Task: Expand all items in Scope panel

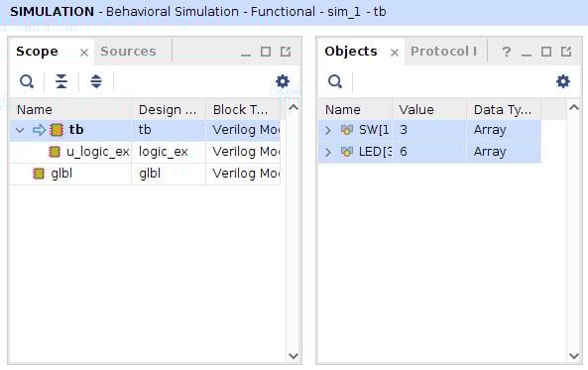Action: [x=96, y=81]
